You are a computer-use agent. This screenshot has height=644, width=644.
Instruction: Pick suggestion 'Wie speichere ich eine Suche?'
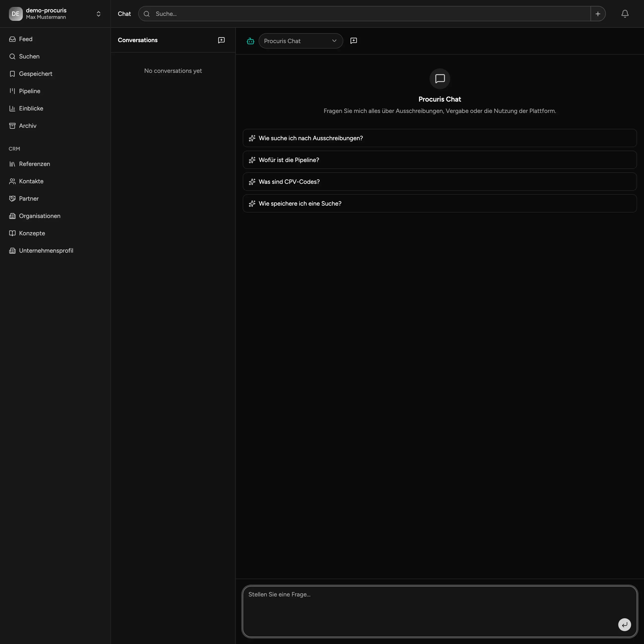tap(440, 203)
